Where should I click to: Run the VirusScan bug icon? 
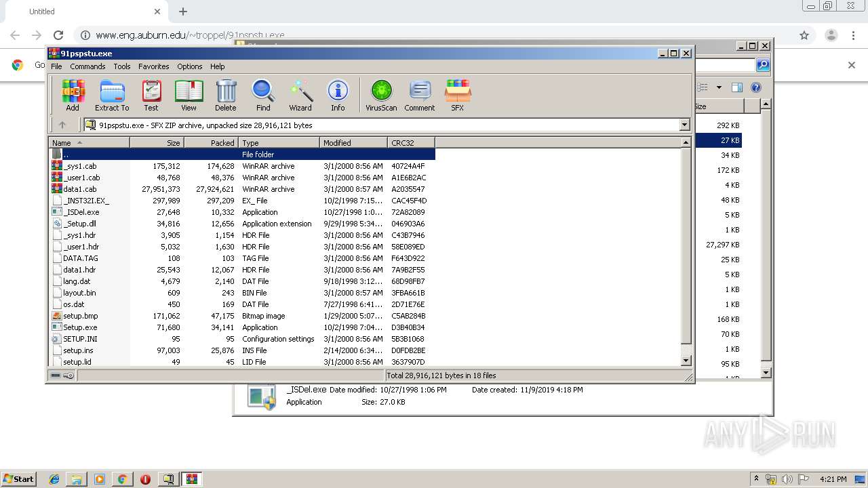tap(381, 95)
